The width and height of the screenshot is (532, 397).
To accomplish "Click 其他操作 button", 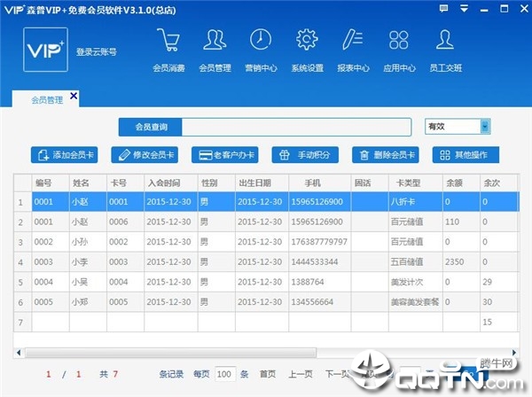I will point(465,155).
